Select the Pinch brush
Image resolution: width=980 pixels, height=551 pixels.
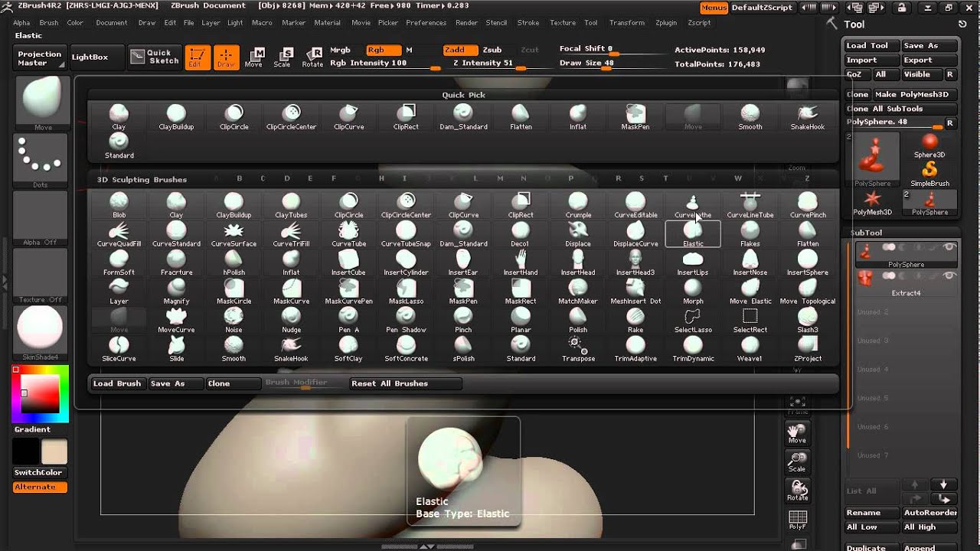click(463, 320)
